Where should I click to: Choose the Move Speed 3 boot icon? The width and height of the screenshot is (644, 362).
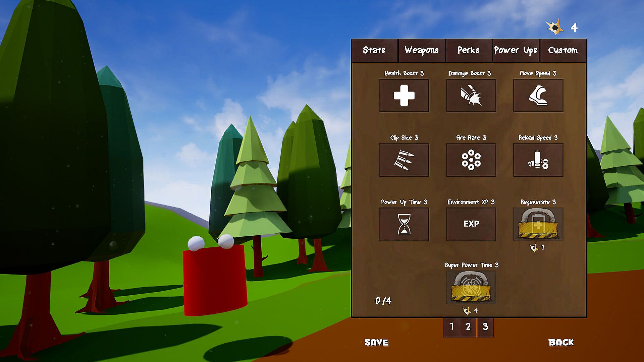(x=538, y=96)
